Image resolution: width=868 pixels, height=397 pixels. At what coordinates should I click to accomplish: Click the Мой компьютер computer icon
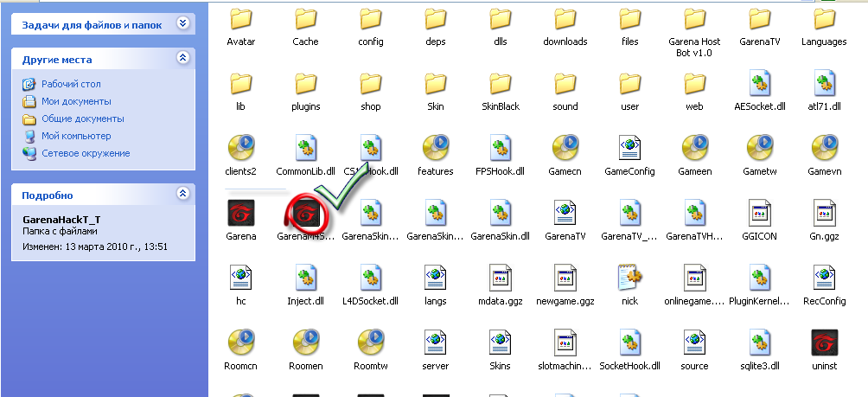pyautogui.click(x=29, y=136)
